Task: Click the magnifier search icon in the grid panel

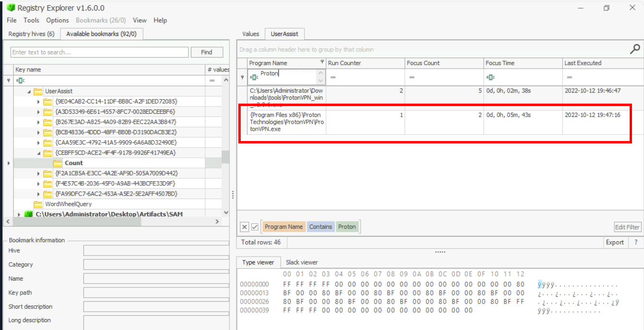Action: coord(634,48)
